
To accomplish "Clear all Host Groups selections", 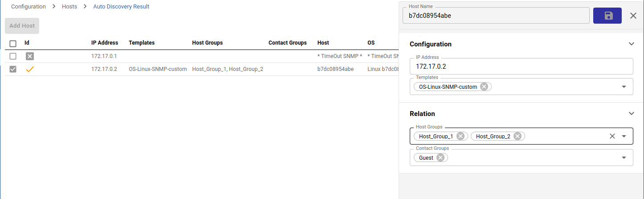I will [612, 136].
